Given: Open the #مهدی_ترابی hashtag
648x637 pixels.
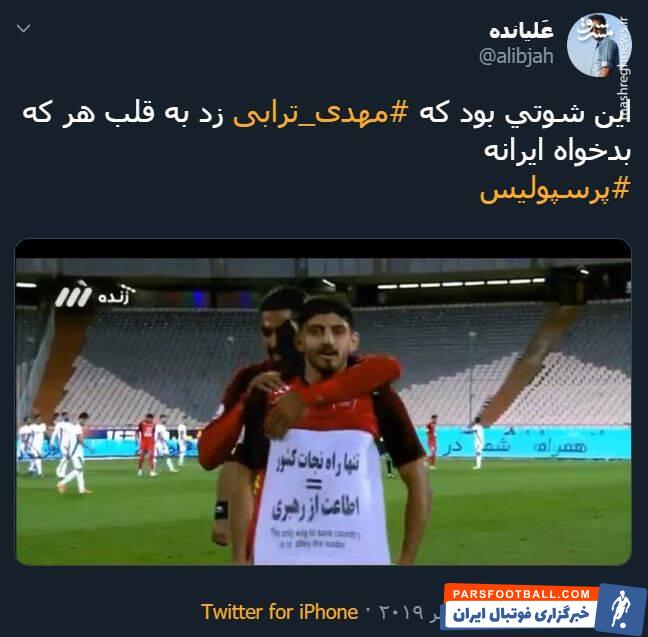Looking at the screenshot, I should tap(321, 114).
